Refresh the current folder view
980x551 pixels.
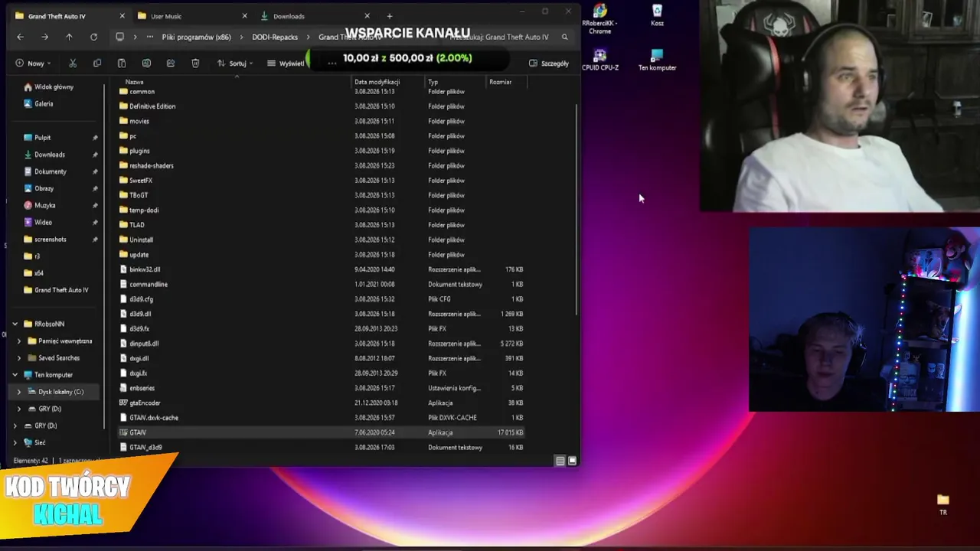93,37
